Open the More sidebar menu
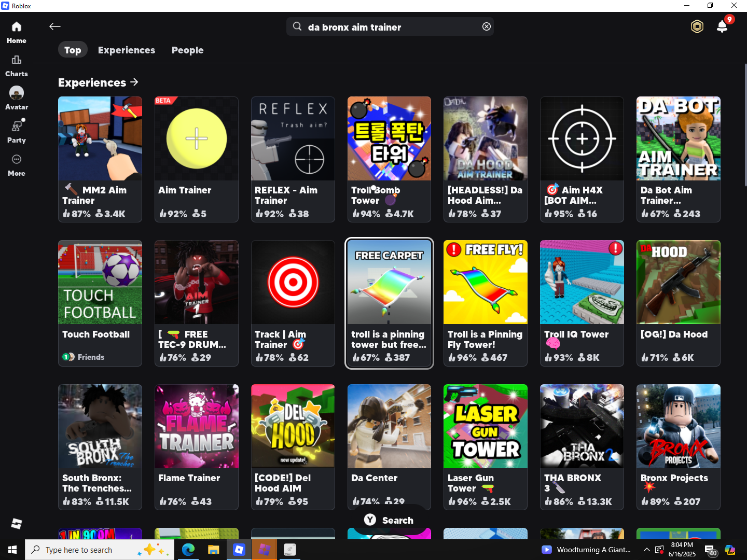 [x=17, y=165]
